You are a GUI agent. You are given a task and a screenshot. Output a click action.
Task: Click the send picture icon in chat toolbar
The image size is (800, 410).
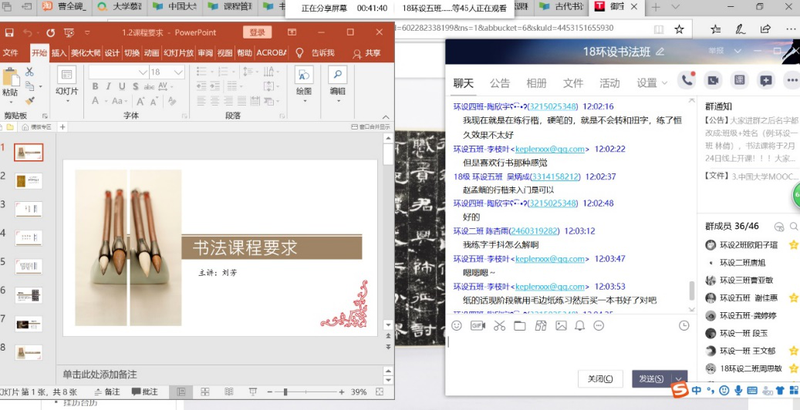tap(561, 325)
